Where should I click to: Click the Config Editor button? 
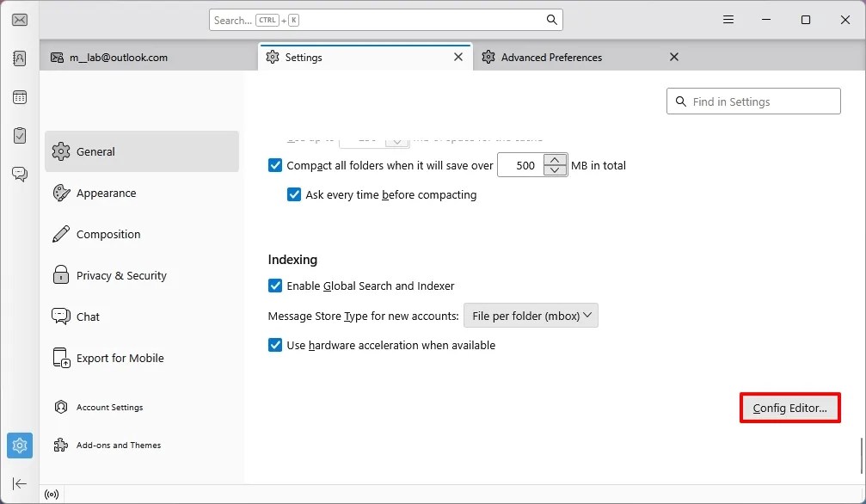(789, 408)
